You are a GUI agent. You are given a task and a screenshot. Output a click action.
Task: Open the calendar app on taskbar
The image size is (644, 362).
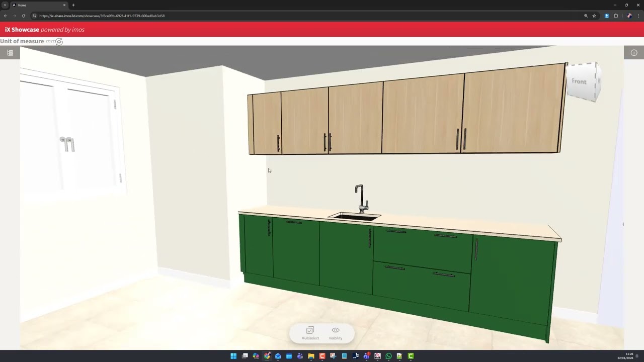pos(289,356)
